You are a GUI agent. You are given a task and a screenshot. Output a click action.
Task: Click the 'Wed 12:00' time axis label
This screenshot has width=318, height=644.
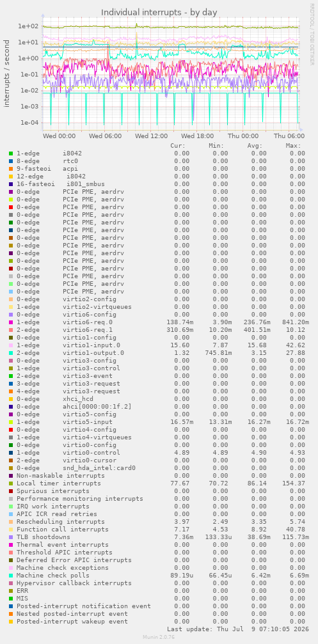pos(152,136)
